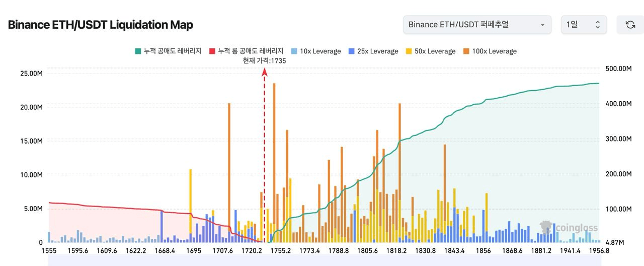The height and width of the screenshot is (266, 644).
Task: Open the Binance ETH/USDT 퍼페추얼 dropdown
Action: click(477, 25)
